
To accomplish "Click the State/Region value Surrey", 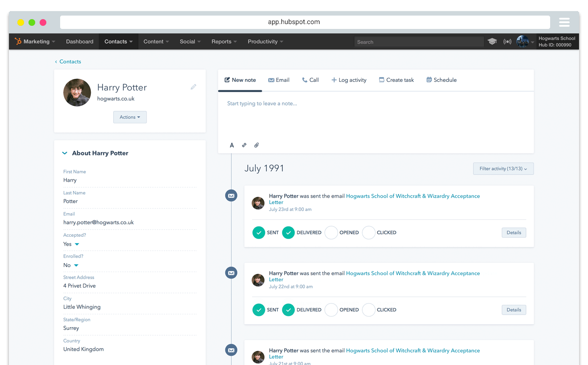I will (71, 328).
